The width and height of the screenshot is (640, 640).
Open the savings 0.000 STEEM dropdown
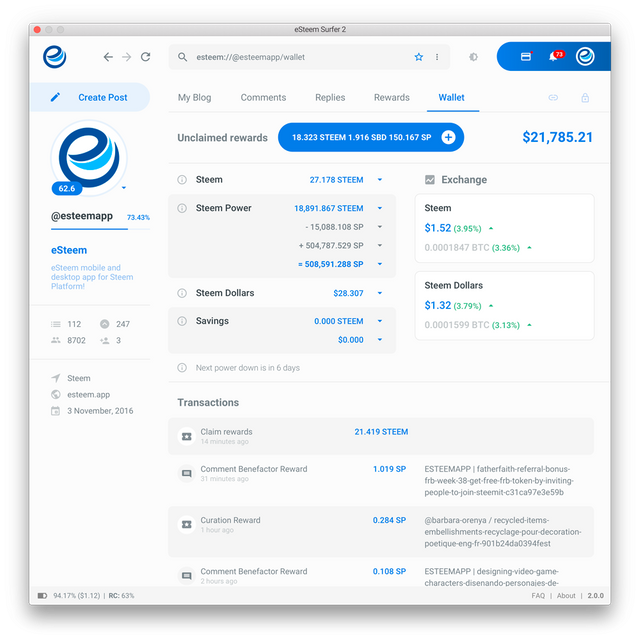click(x=380, y=321)
